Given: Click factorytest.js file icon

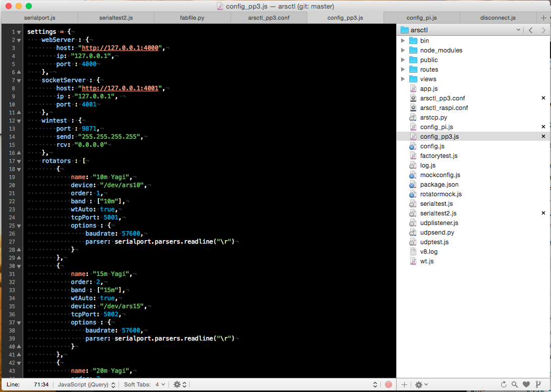Looking at the screenshot, I should (413, 155).
